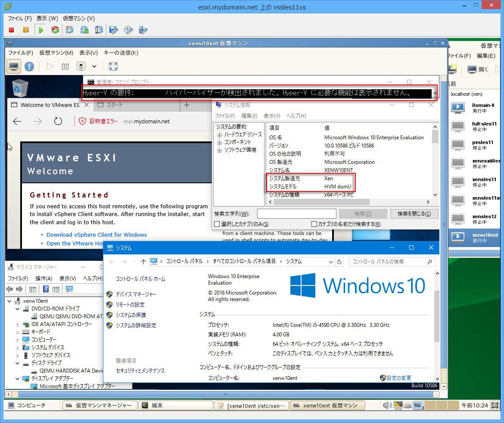Click the red Power Off button in vSphere toolbar

coord(11,30)
